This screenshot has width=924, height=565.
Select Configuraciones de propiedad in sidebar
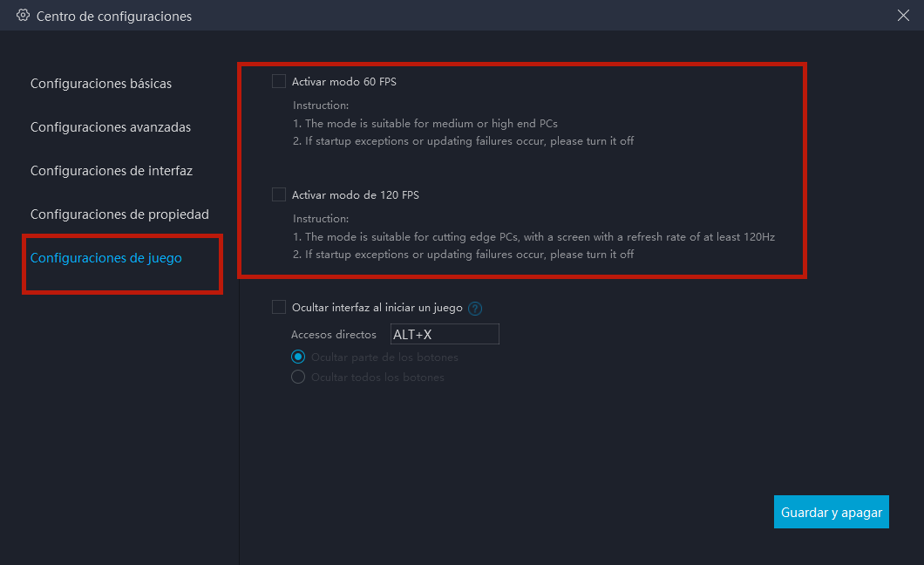[119, 214]
